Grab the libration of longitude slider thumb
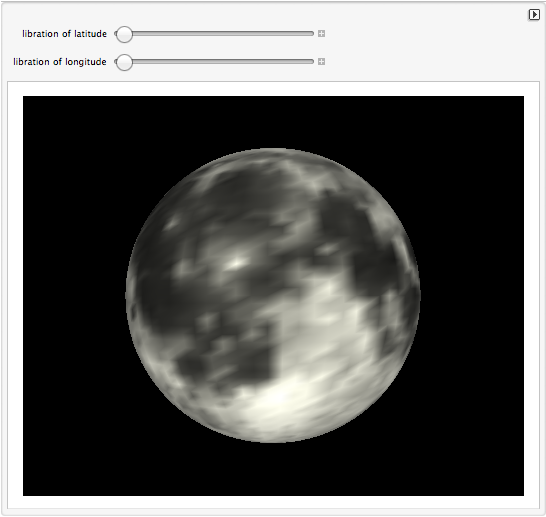The width and height of the screenshot is (546, 517). point(124,62)
